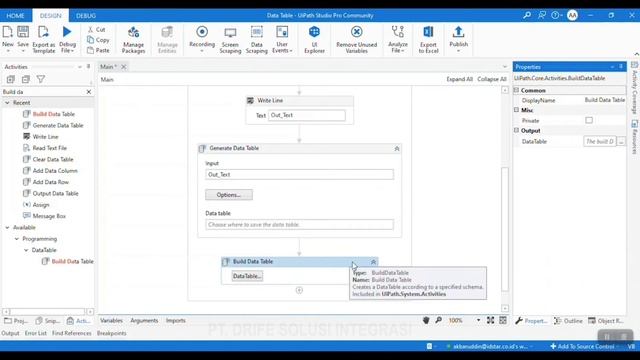Paste from the clipboard
This screenshot has width=640, height=360.
coord(98,50)
